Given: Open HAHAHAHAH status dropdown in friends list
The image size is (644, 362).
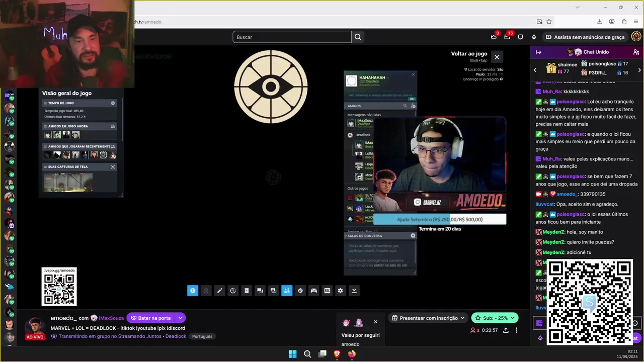Looking at the screenshot, I should click(x=388, y=77).
